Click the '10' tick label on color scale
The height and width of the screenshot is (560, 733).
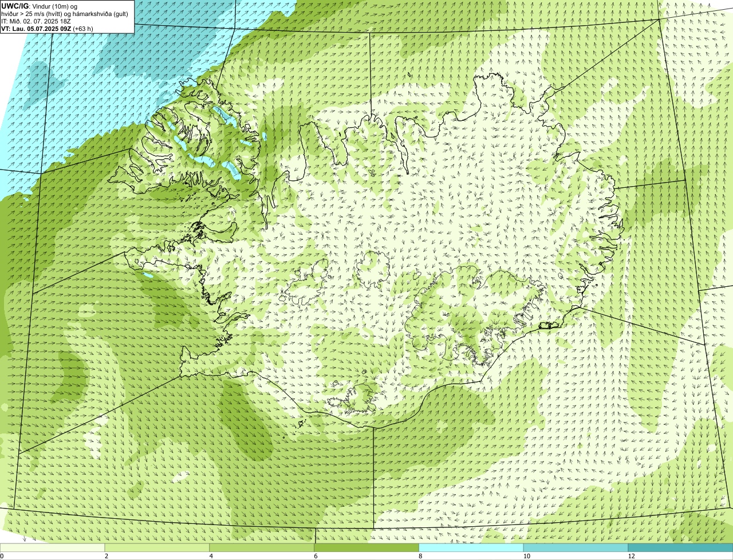tap(526, 556)
